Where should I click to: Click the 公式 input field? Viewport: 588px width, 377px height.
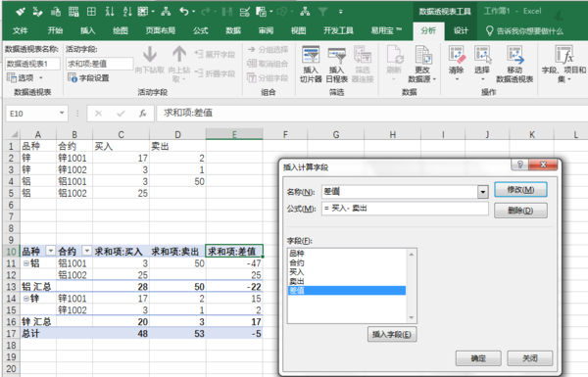(405, 209)
